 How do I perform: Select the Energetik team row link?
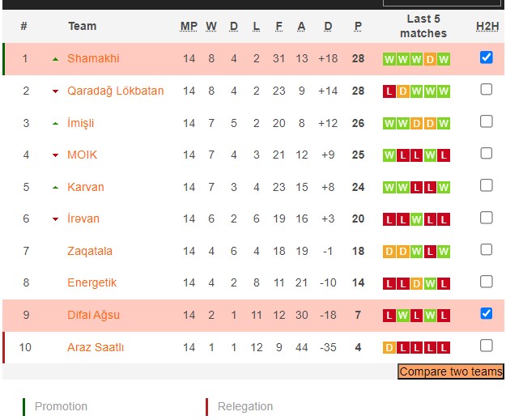coord(91,282)
